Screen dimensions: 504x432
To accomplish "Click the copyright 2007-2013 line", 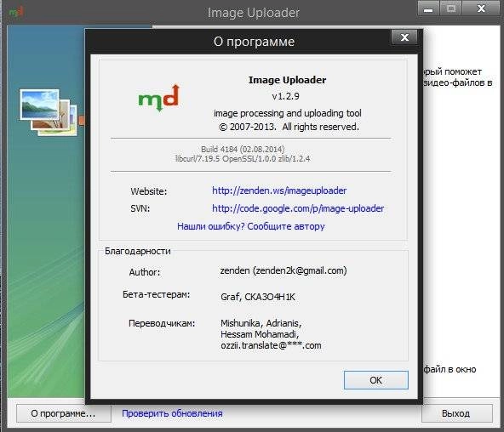I will click(x=289, y=127).
